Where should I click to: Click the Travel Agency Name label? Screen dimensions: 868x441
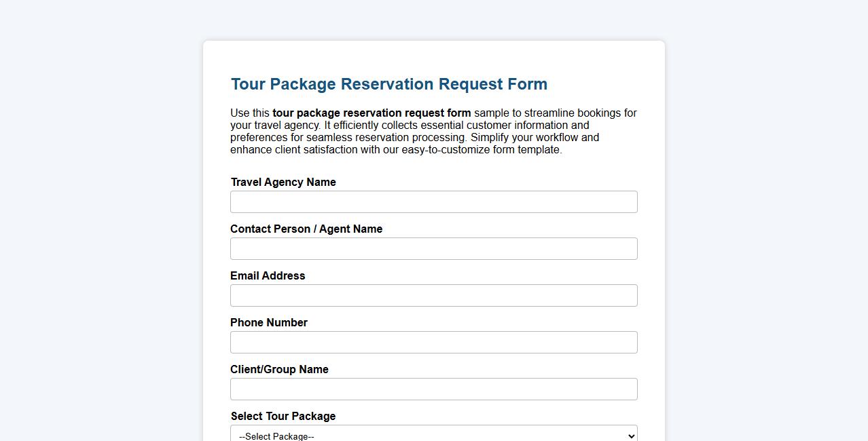pyautogui.click(x=283, y=182)
